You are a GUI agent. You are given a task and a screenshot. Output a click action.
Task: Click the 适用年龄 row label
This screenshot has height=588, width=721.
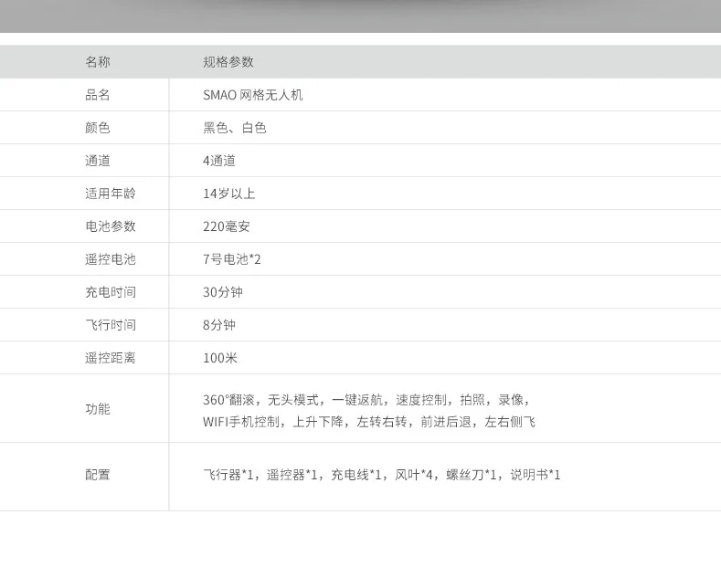click(x=111, y=194)
